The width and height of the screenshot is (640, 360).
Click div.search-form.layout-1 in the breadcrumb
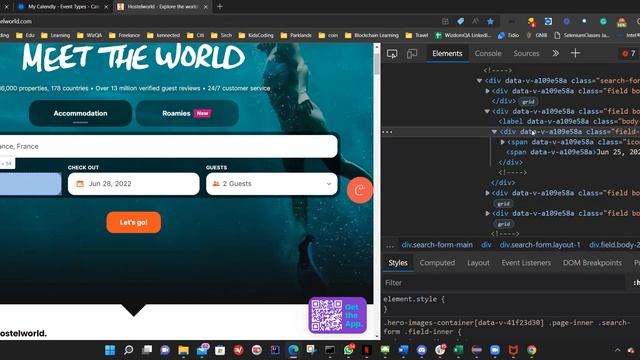(x=540, y=245)
